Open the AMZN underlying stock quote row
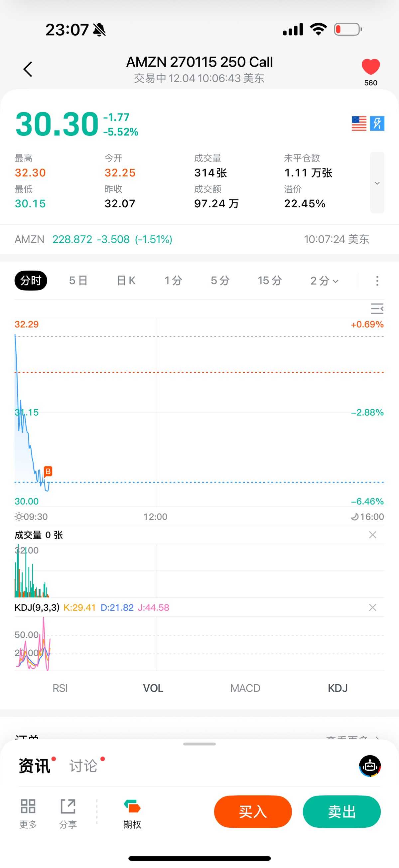 pyautogui.click(x=192, y=240)
